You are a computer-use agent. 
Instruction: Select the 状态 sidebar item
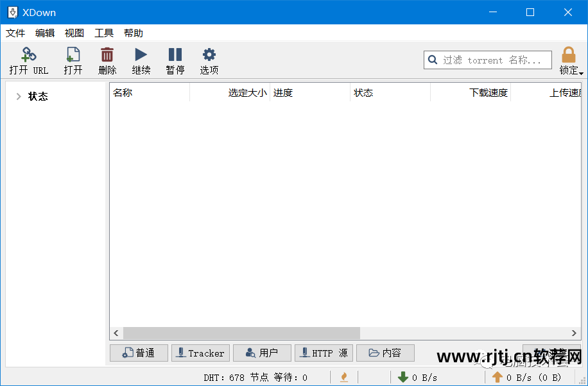[38, 96]
